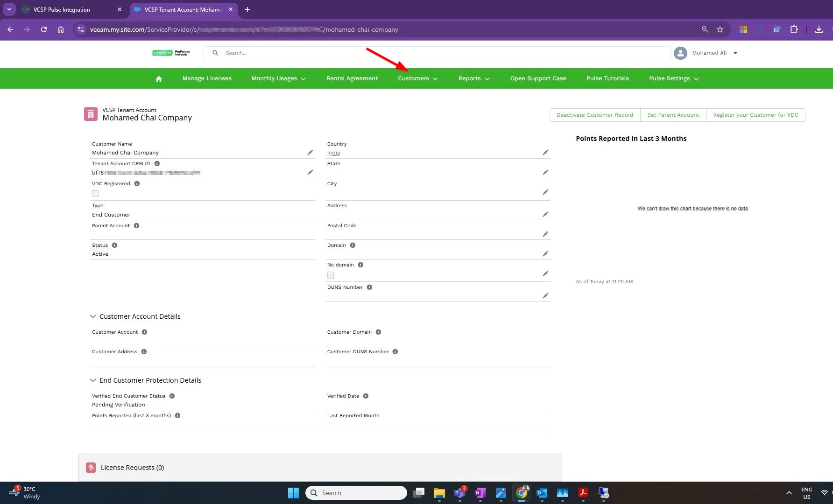This screenshot has width=833, height=504.
Task: Open browser extensions puzzle icon
Action: coord(794,29)
